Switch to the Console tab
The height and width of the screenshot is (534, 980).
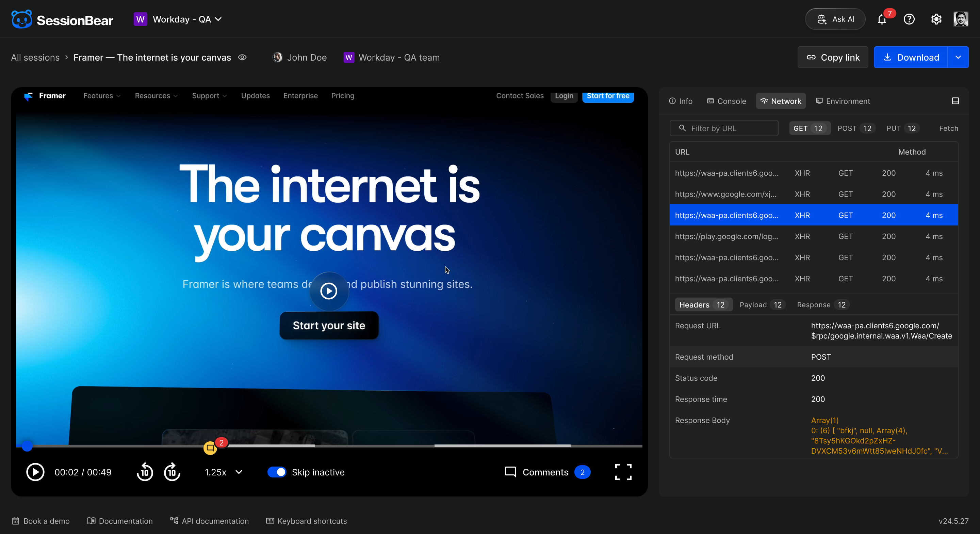pos(726,101)
